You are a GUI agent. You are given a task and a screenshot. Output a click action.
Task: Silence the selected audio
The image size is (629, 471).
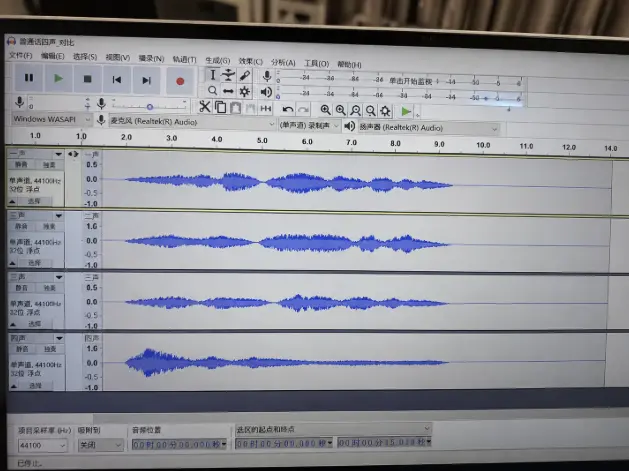point(266,108)
